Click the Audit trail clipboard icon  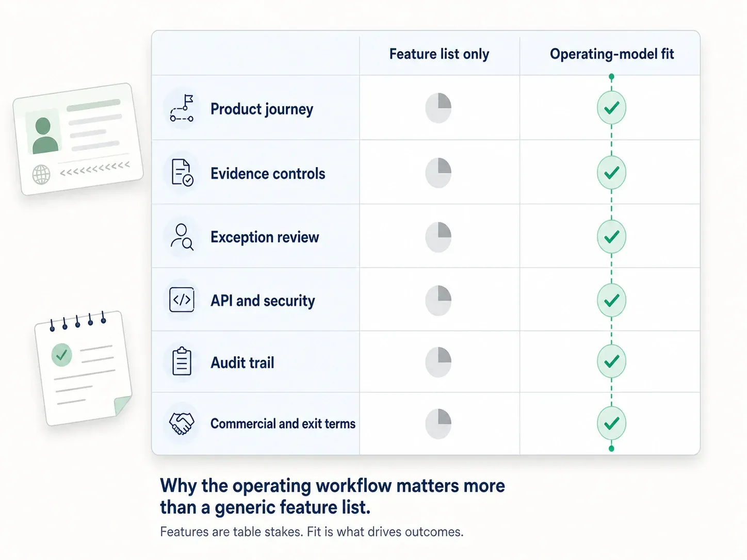tap(182, 361)
